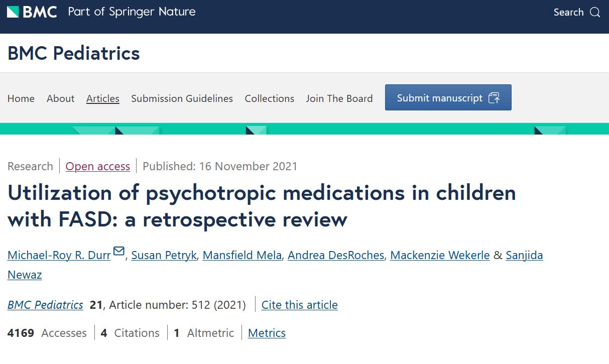Click the article title heading
Image resolution: width=609 pixels, height=364 pixels.
pos(262,206)
